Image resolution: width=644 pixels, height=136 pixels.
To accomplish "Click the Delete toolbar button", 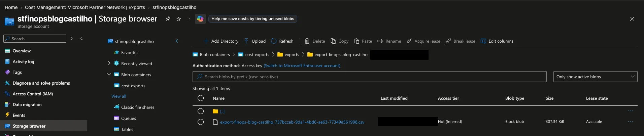I will pos(315,41).
